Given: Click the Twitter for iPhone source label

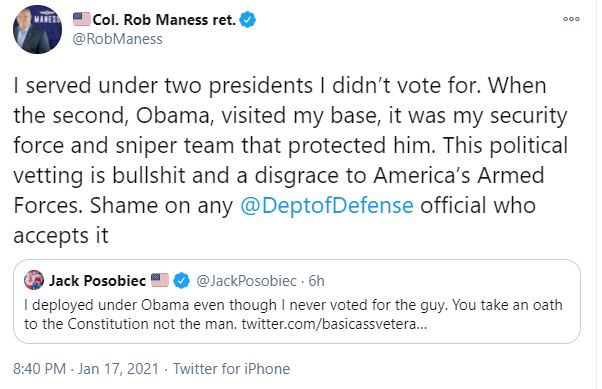Looking at the screenshot, I should coord(232,369).
